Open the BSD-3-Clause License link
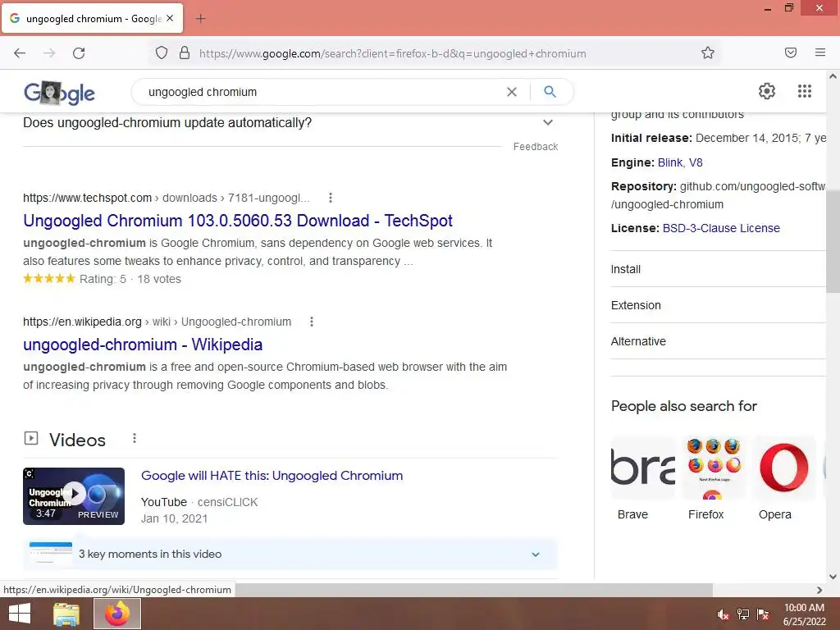Viewport: 840px width, 630px height. point(721,228)
